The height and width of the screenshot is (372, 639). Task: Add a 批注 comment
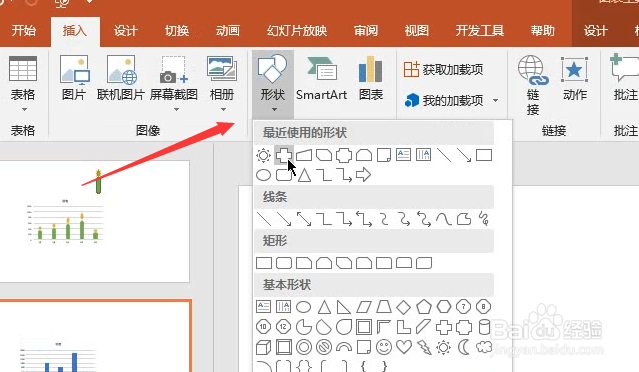(x=625, y=78)
